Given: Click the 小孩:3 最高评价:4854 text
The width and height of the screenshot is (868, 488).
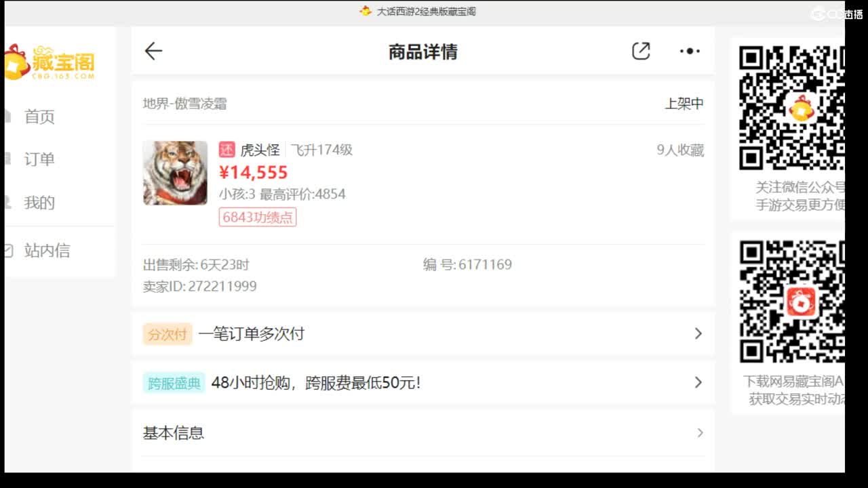Looking at the screenshot, I should coord(282,194).
